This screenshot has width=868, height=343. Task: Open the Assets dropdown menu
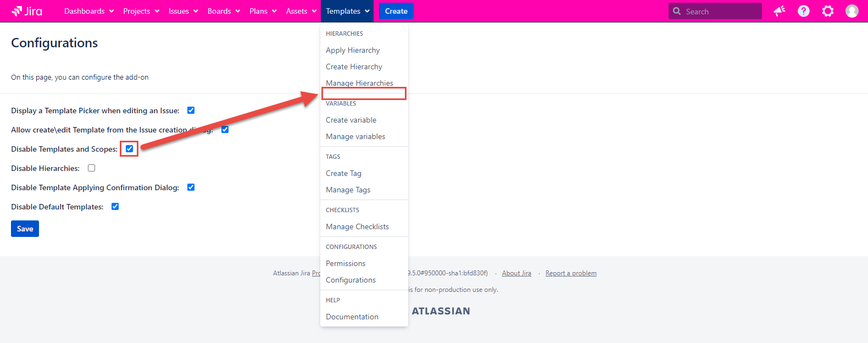point(301,11)
